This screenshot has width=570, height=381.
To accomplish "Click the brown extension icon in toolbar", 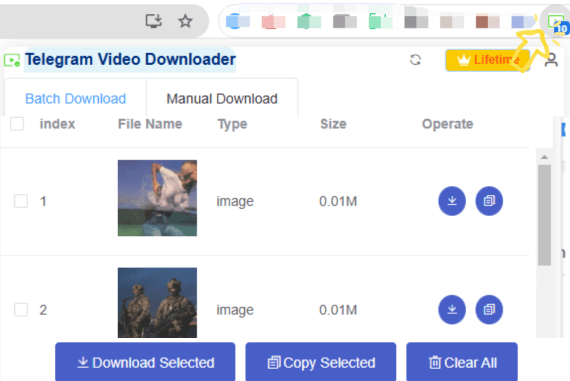I will pos(487,21).
